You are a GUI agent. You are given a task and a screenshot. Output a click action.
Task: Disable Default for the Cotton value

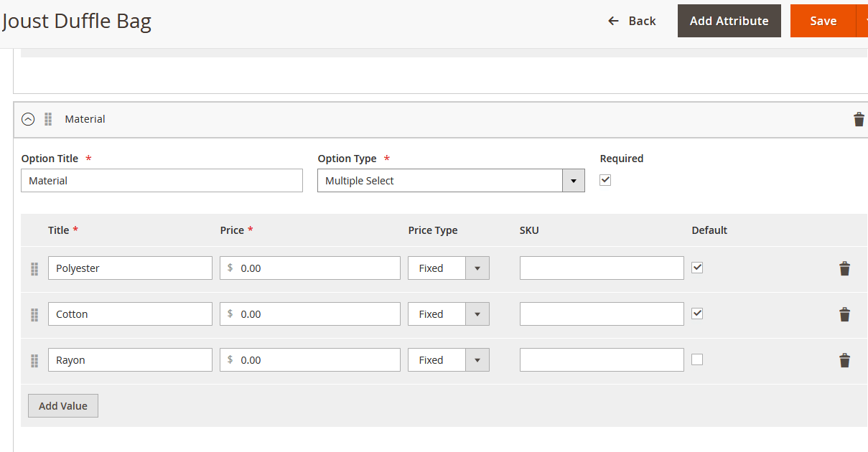pyautogui.click(x=696, y=313)
